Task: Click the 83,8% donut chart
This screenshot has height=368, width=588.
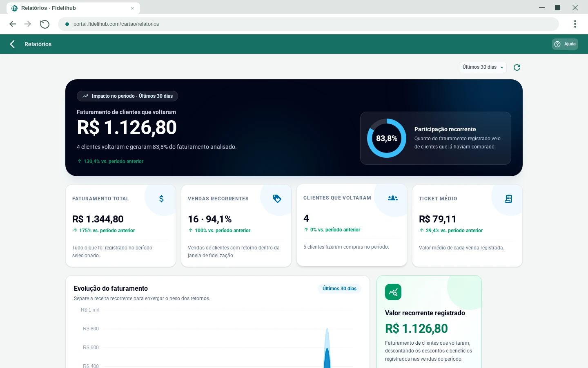Action: point(387,138)
